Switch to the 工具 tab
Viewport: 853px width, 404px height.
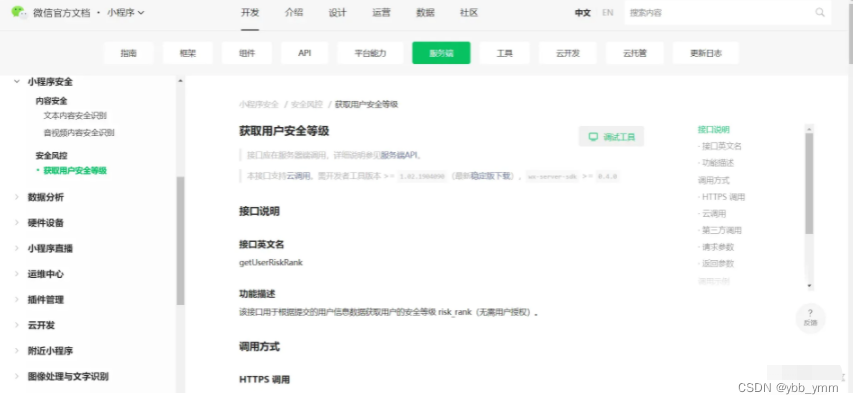pyautogui.click(x=505, y=53)
